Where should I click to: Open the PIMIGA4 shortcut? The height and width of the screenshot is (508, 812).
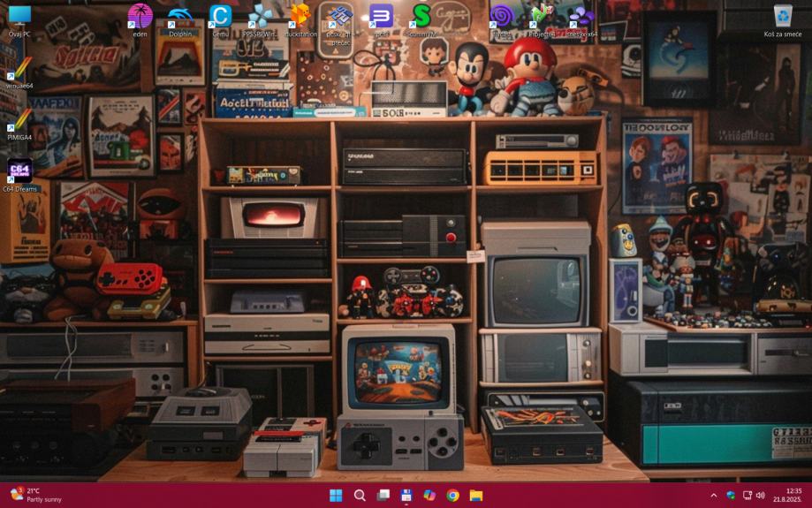point(19,125)
